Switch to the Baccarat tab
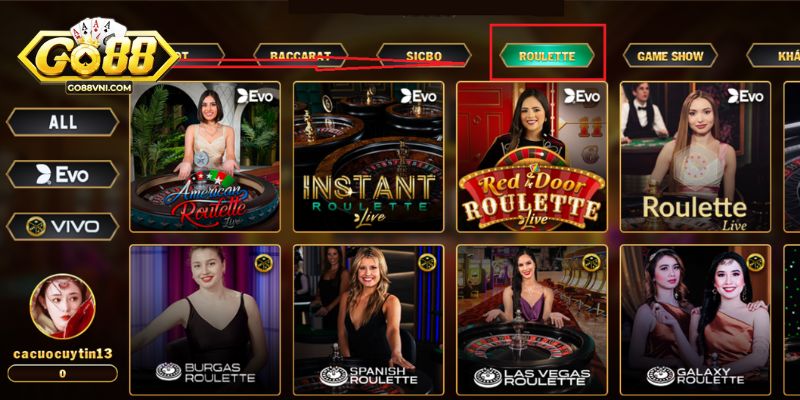The width and height of the screenshot is (800, 400). click(301, 56)
